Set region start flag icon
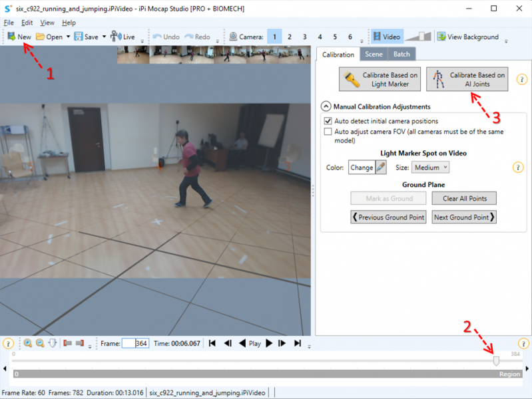 click(x=67, y=343)
